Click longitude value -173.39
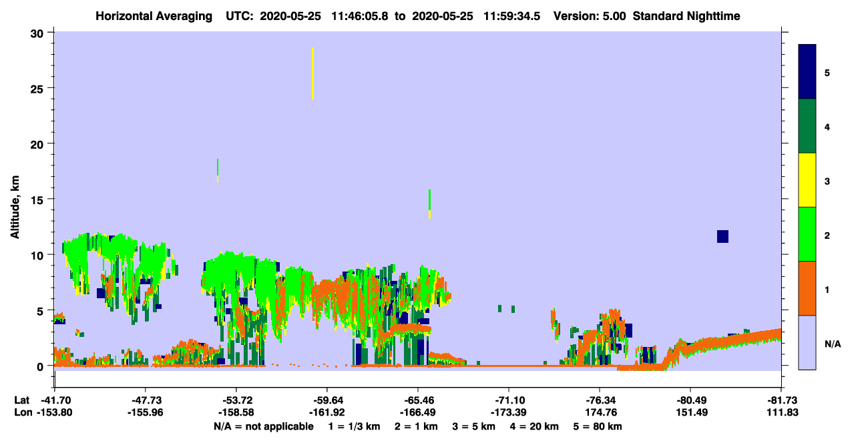Image resolution: width=868 pixels, height=445 pixels. 509,412
